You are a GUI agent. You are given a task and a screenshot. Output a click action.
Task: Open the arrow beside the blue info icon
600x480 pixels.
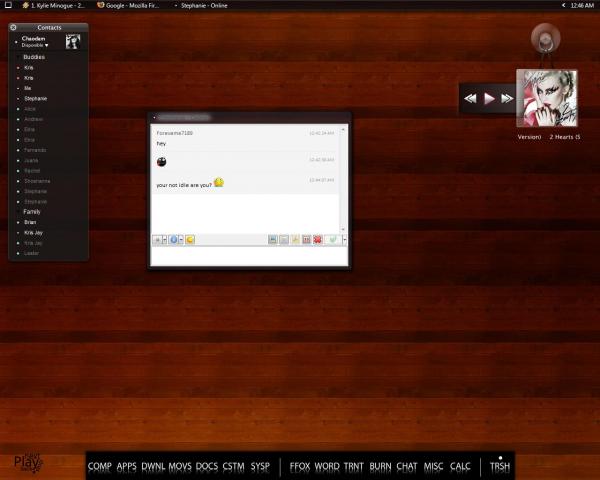[181, 240]
